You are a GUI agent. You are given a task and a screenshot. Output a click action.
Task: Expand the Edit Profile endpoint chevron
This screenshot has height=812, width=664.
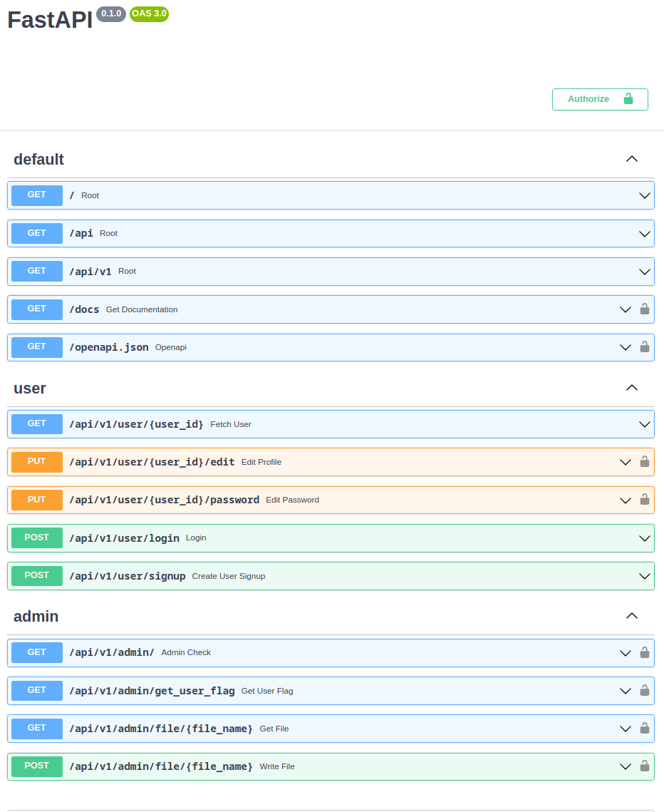tap(626, 463)
